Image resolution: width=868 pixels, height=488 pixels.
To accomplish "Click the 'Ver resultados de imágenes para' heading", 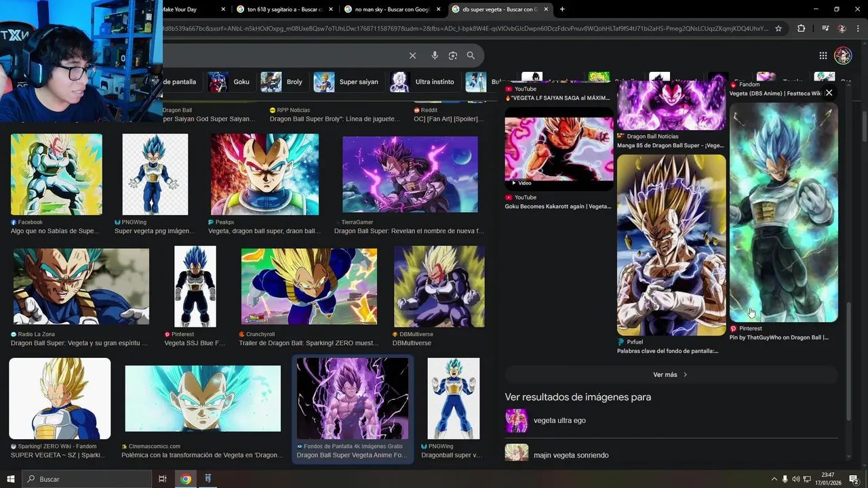I will 578,397.
